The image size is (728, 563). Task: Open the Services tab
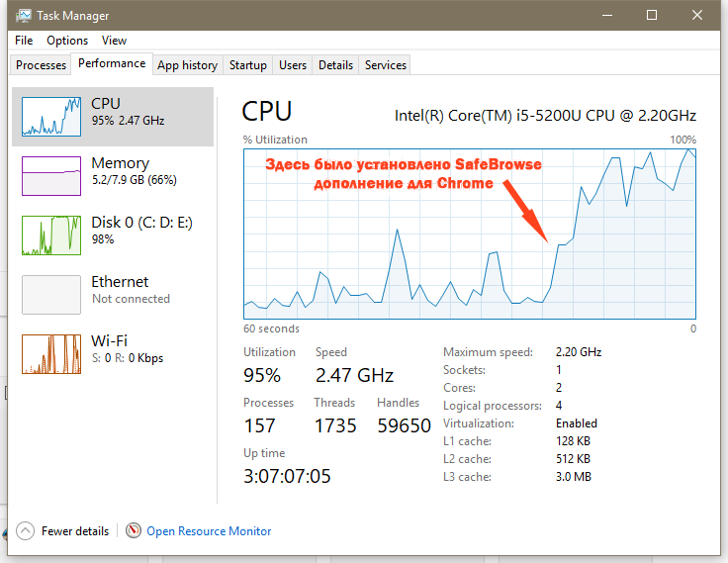tap(386, 65)
